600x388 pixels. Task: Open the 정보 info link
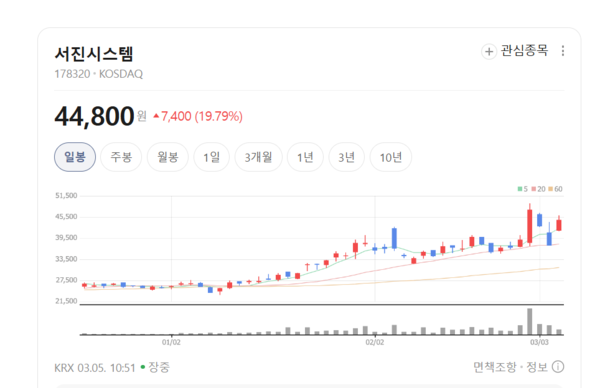coord(537,367)
